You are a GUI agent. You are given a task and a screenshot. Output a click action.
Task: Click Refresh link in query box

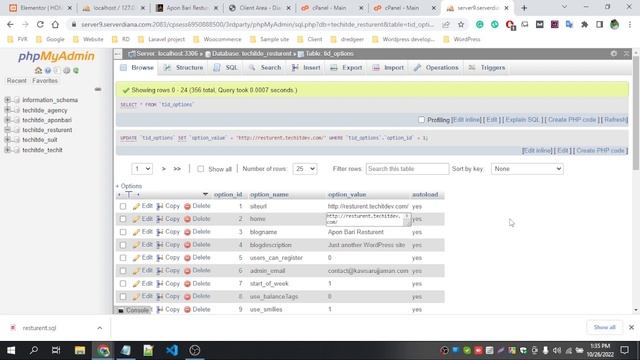tap(616, 120)
